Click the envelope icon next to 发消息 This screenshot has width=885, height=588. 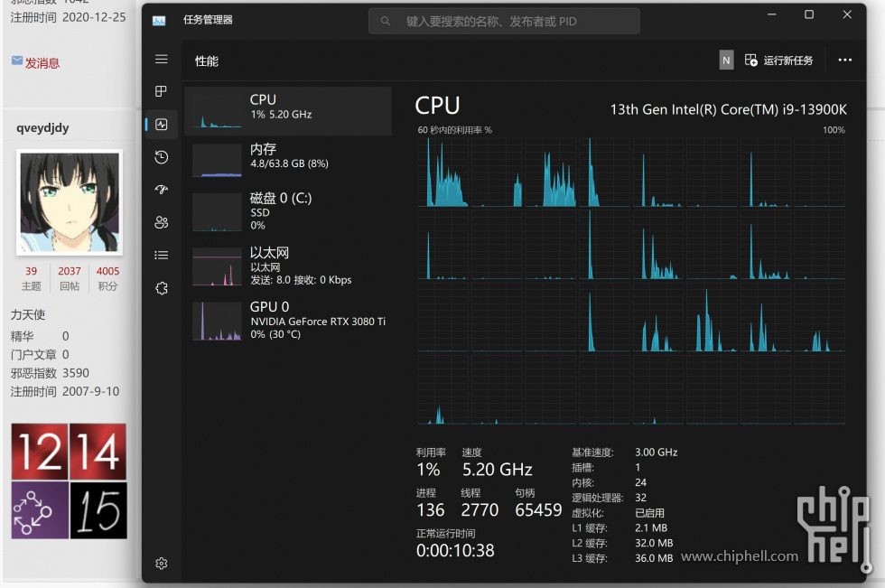(x=17, y=61)
